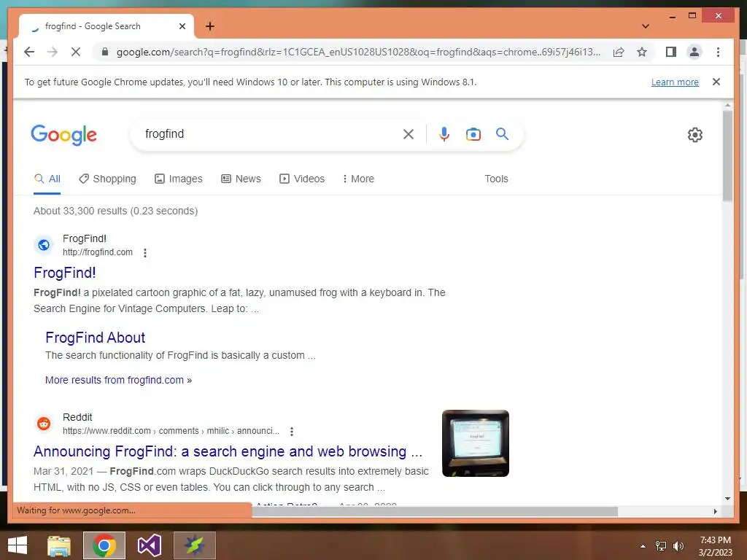This screenshot has width=747, height=560.
Task: Switch to the Shopping tab
Action: tap(107, 179)
